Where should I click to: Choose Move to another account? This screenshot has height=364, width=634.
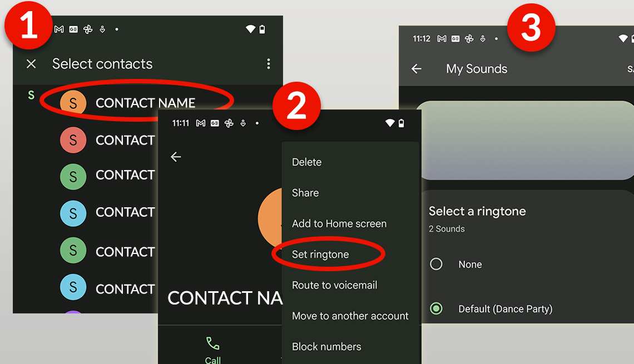[x=350, y=316]
